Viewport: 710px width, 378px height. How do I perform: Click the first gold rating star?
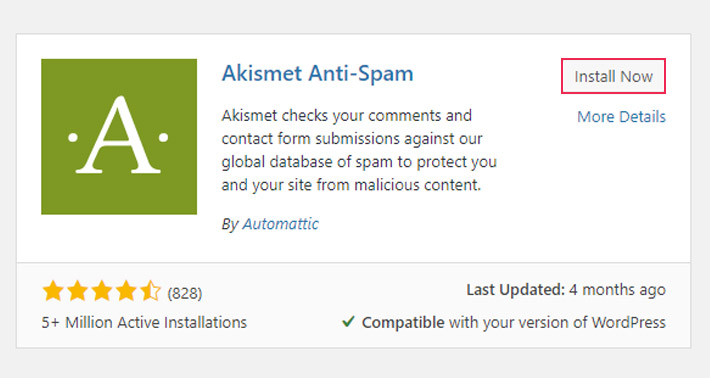pyautogui.click(x=53, y=291)
